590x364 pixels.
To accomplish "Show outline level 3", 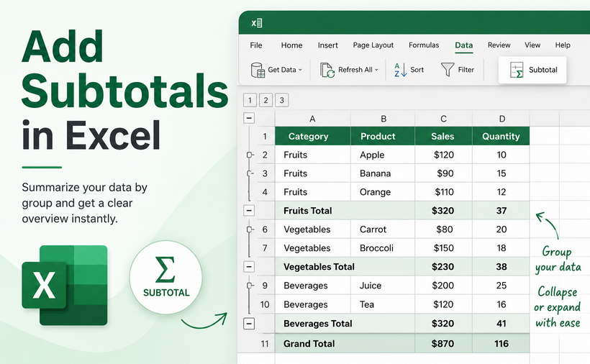I will point(282,100).
